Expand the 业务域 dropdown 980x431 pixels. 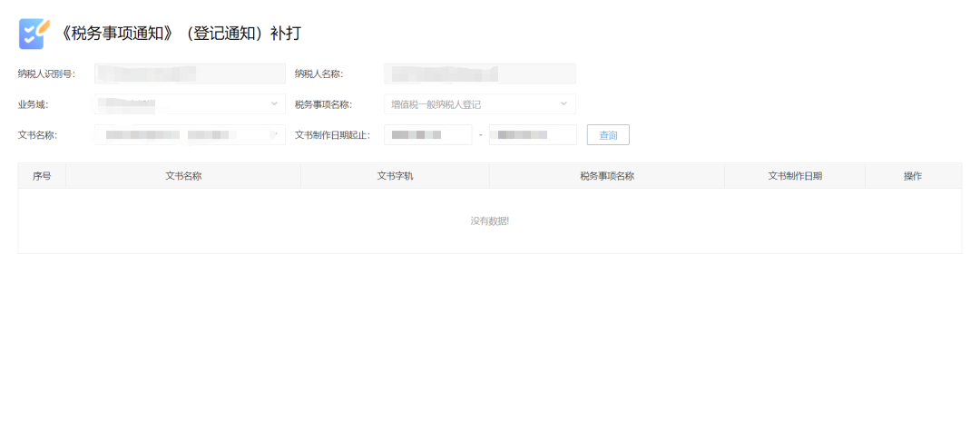pos(190,104)
